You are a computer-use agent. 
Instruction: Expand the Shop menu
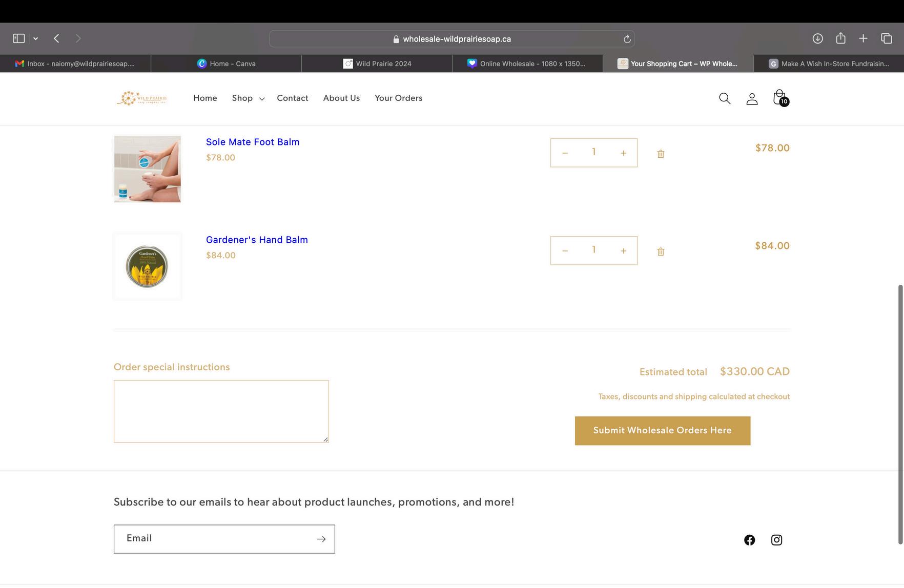(x=248, y=98)
